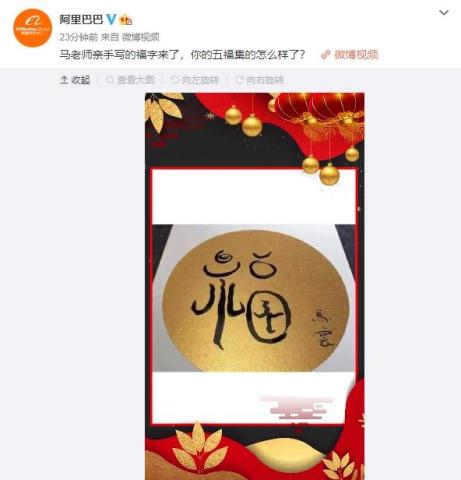Click the membership badge beside verified icon
461x480 pixels.
point(126,20)
